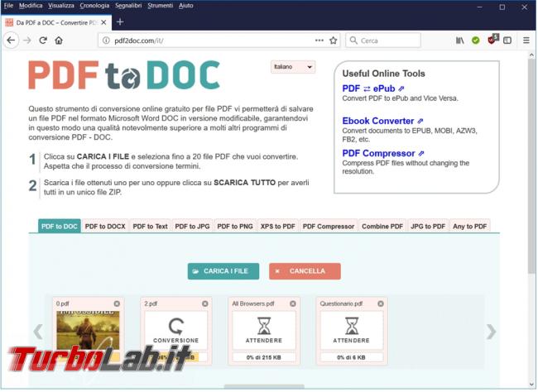Screen dimensions: 538x392
Task: Open the Strumenti menu
Action: click(160, 6)
